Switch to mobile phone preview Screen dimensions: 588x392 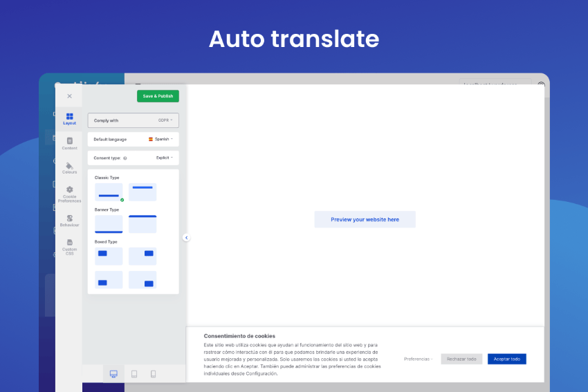pos(153,374)
